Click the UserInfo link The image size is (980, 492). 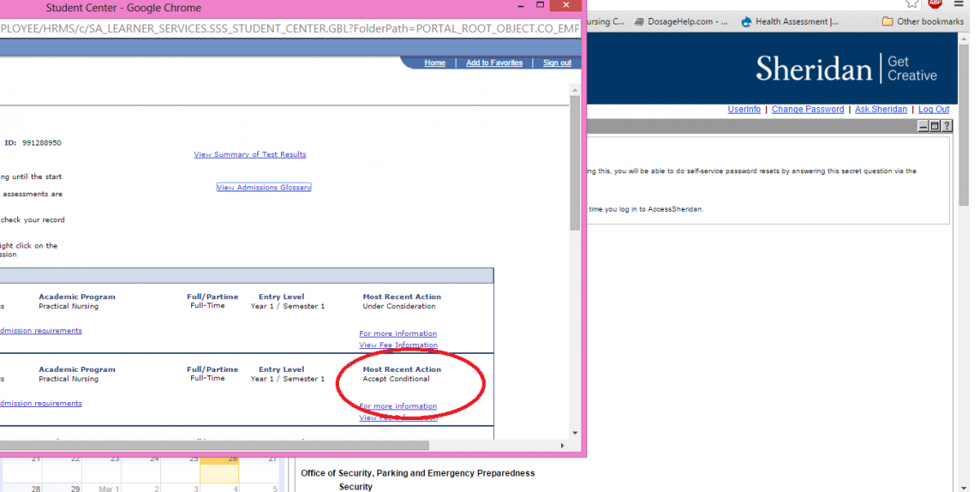pos(744,110)
